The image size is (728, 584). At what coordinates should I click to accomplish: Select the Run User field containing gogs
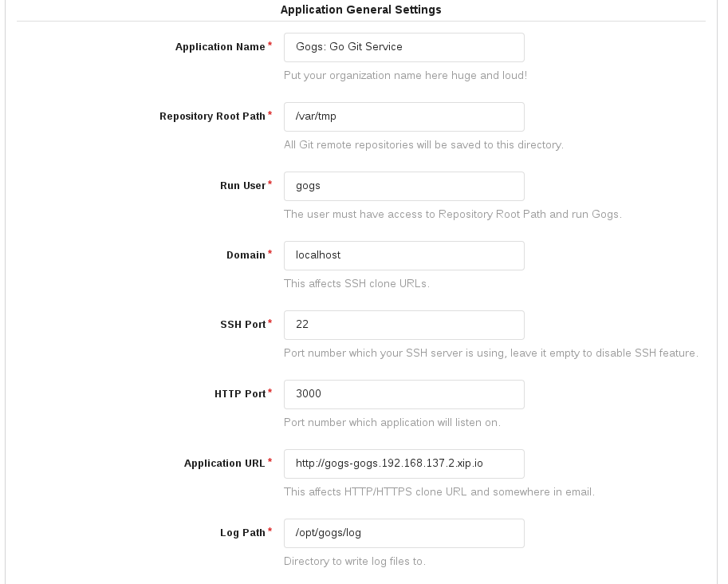[x=403, y=186]
